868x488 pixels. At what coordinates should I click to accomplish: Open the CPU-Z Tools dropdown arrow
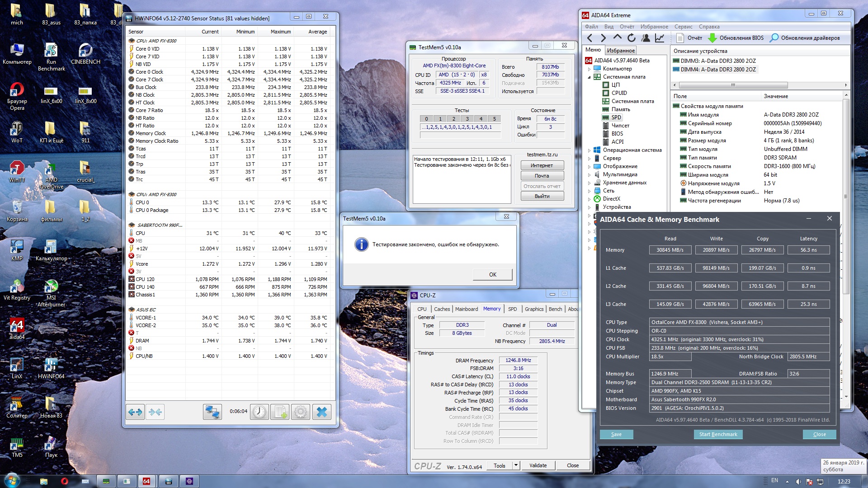click(x=516, y=465)
